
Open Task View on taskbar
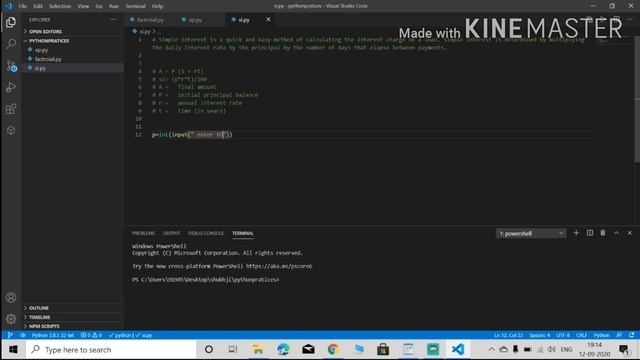233,350
